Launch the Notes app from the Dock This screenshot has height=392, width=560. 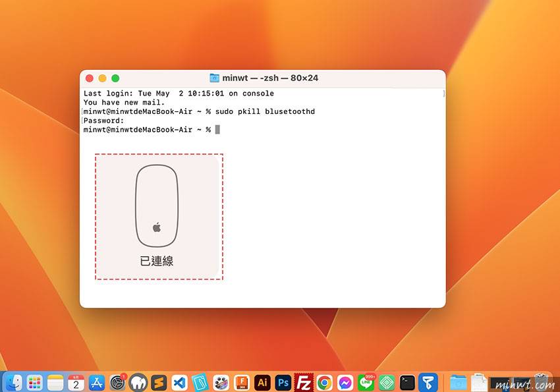pos(55,383)
